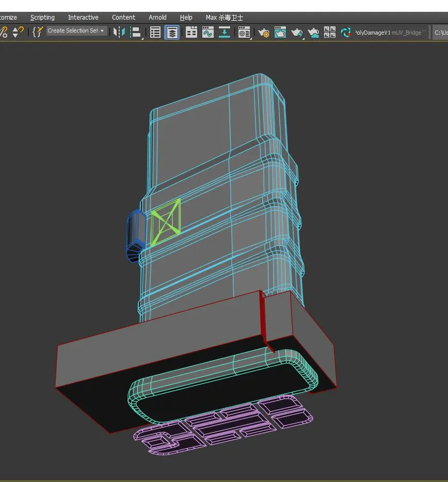Open the Scripting menu
This screenshot has height=482, width=448.
click(x=42, y=18)
